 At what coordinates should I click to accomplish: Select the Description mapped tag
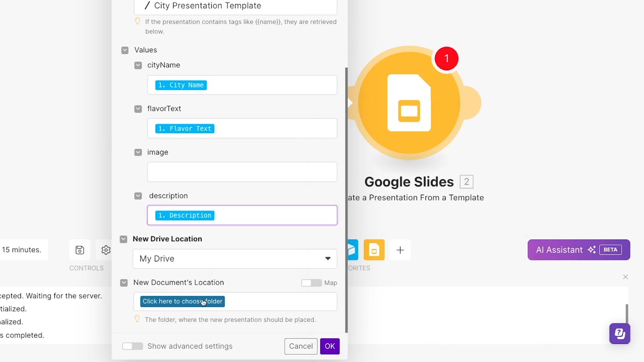pyautogui.click(x=185, y=216)
